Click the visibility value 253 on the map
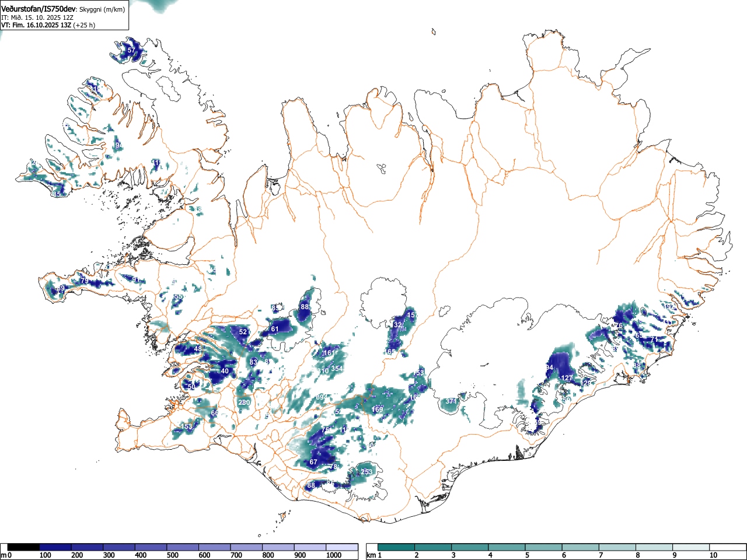The width and height of the screenshot is (747, 560). click(x=366, y=472)
